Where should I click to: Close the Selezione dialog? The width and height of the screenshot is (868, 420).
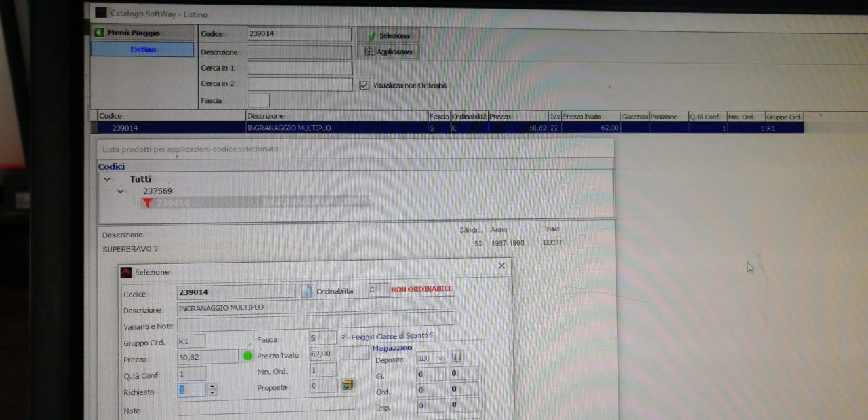[502, 265]
